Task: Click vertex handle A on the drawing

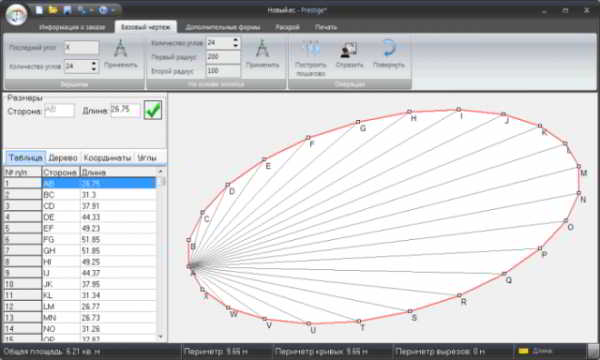Action: coord(189,266)
